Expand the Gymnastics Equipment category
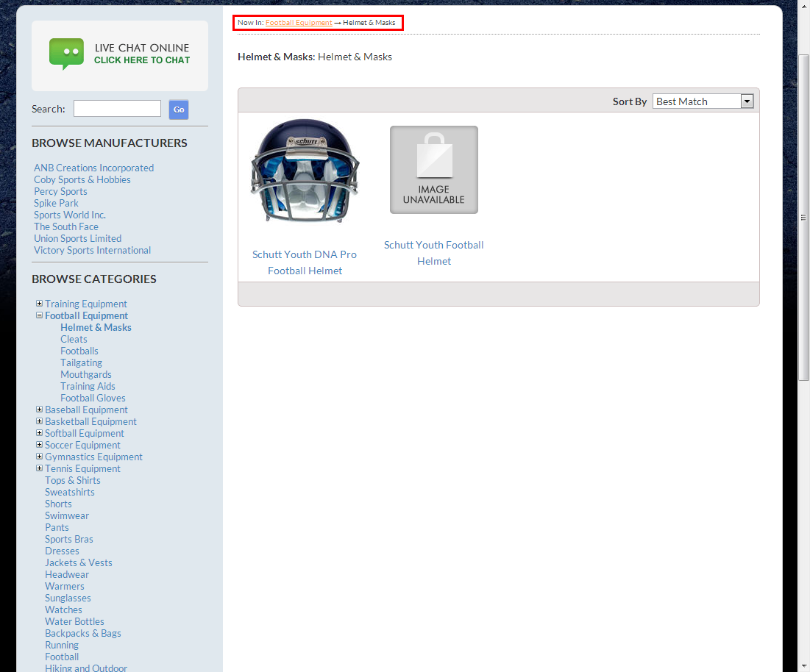The width and height of the screenshot is (810, 672). pyautogui.click(x=39, y=457)
